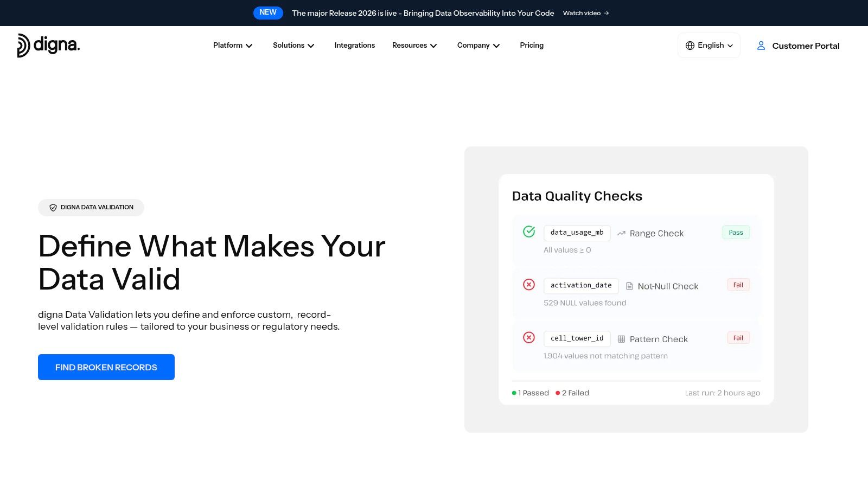Open the English language dropdown

709,46
